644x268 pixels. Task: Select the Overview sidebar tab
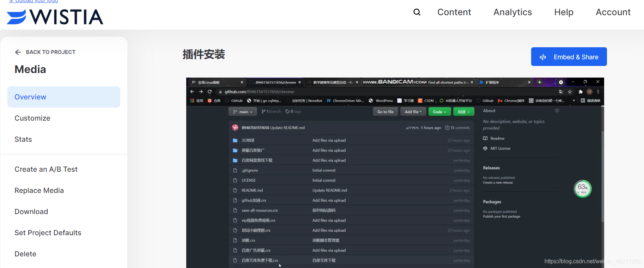64,97
